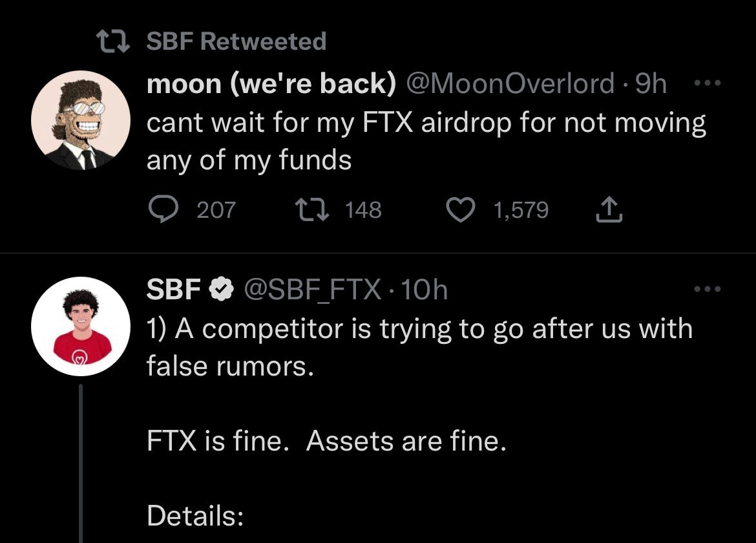Click the retweet icon next to SBF Retweeted
Screen dimensions: 756x543
click(x=111, y=40)
